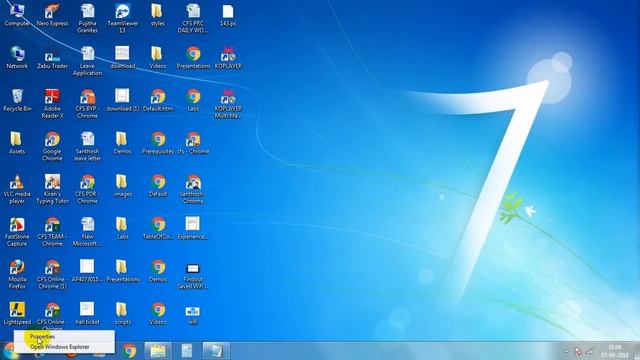Open Windows Explorer folder taskbar button
This screenshot has height=360, width=640.
tap(158, 351)
